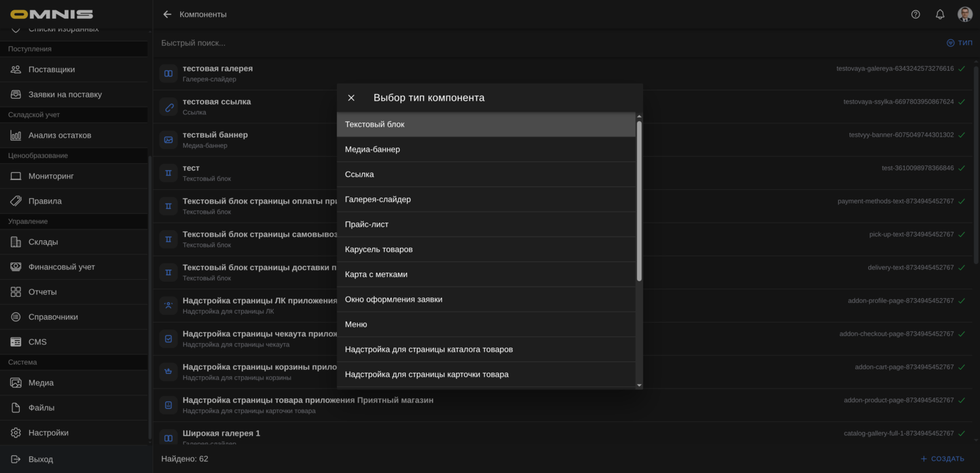
Task: Go to Анализ остатков section
Action: click(x=60, y=135)
